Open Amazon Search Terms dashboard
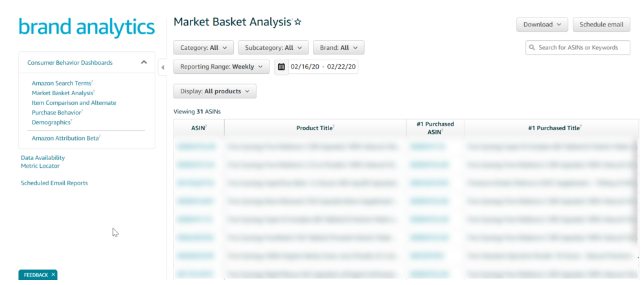The width and height of the screenshot is (644, 285). 61,84
